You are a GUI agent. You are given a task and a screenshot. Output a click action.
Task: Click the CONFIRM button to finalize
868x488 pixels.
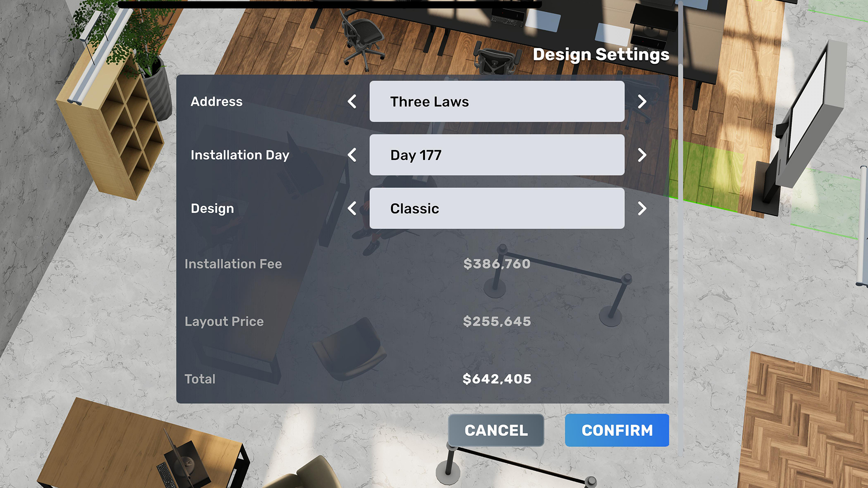point(617,430)
